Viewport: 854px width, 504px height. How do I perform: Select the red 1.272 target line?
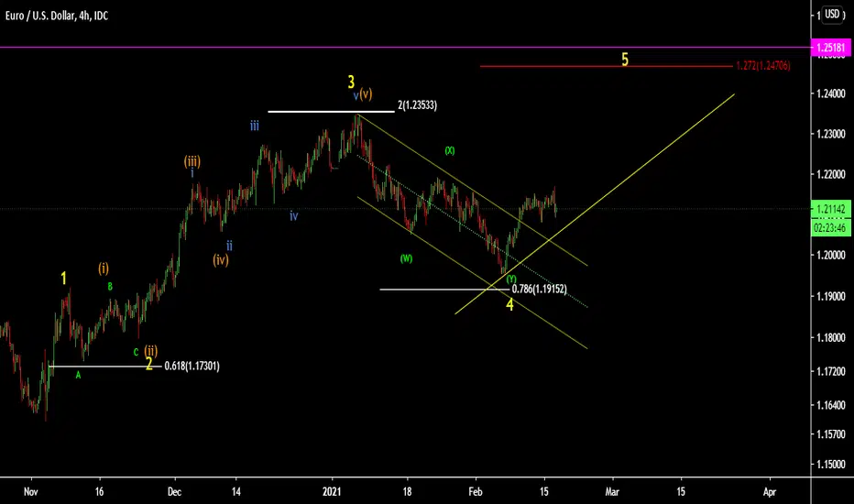pyautogui.click(x=607, y=67)
